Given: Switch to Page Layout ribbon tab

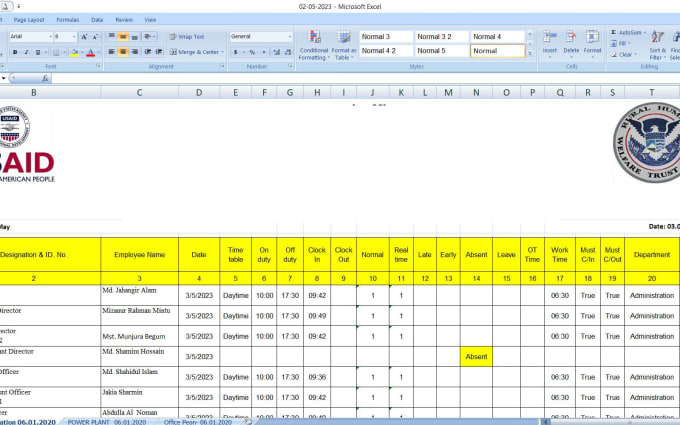Looking at the screenshot, I should pyautogui.click(x=29, y=20).
